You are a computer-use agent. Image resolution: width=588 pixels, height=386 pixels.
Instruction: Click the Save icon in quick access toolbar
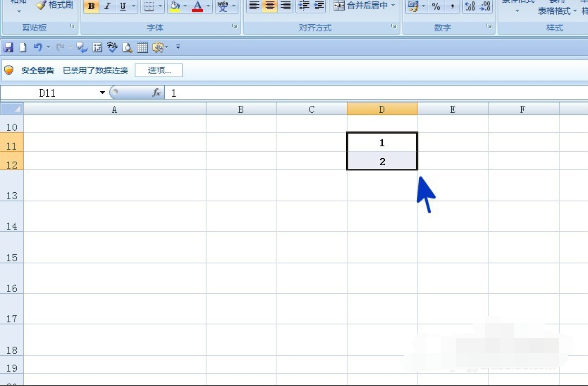tap(8, 47)
